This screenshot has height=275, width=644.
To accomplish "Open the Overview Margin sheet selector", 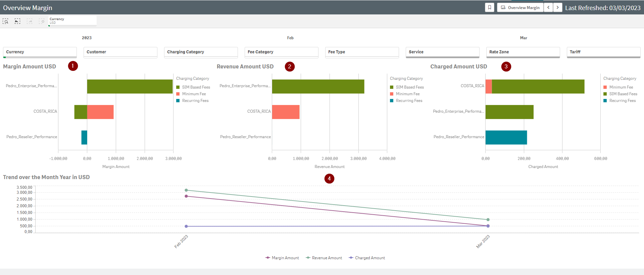I will pyautogui.click(x=520, y=7).
